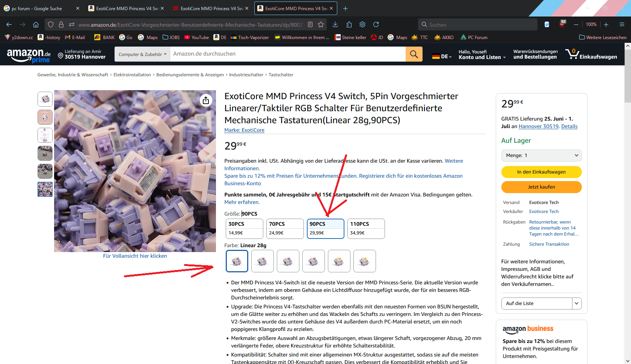The height and width of the screenshot is (364, 631).
Task: Click the padlock site security icon
Action: click(61, 24)
